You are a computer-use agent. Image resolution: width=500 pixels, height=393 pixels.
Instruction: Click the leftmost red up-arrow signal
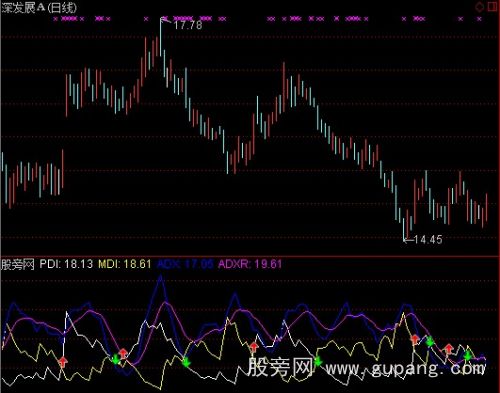(x=63, y=362)
